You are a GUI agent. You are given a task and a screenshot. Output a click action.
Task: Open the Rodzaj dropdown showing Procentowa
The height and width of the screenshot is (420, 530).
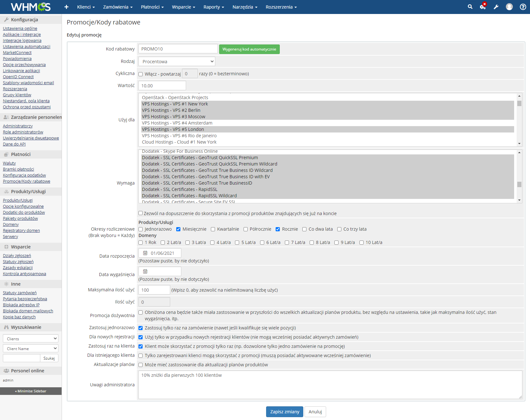click(177, 61)
